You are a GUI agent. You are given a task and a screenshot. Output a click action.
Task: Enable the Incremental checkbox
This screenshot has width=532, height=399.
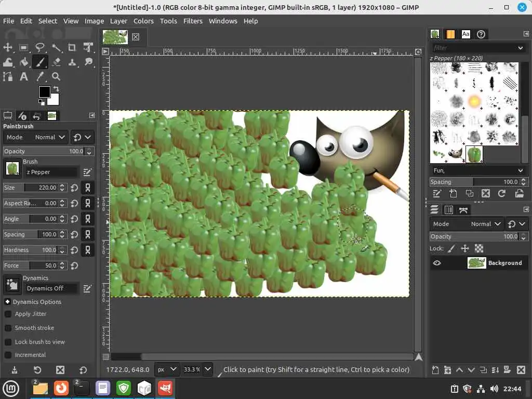point(8,355)
